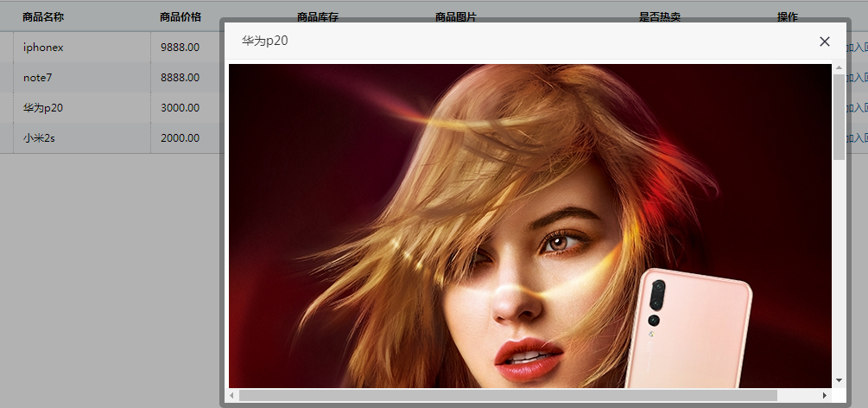Click the 商品名称 column header
Viewport: 868px width, 408px height.
click(x=43, y=17)
